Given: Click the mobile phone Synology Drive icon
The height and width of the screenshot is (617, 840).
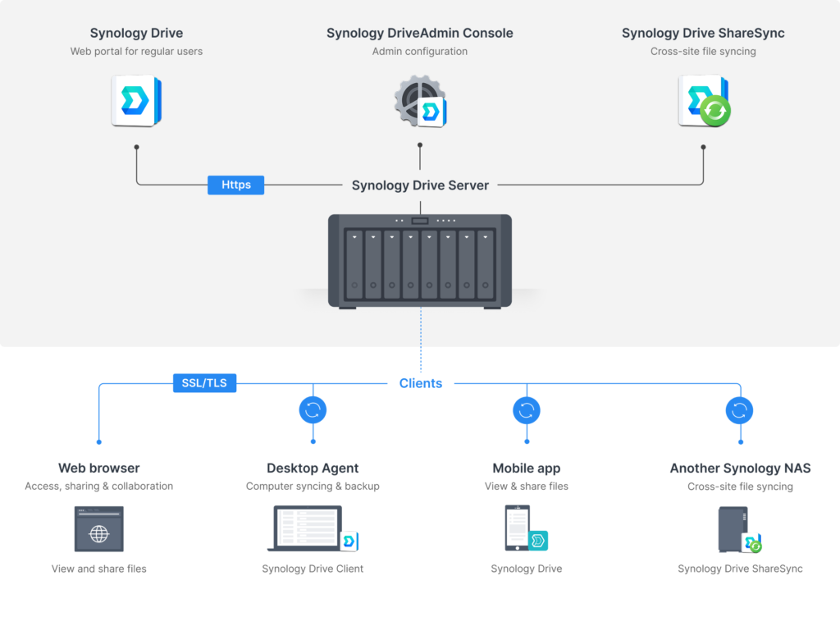Looking at the screenshot, I should click(x=526, y=528).
